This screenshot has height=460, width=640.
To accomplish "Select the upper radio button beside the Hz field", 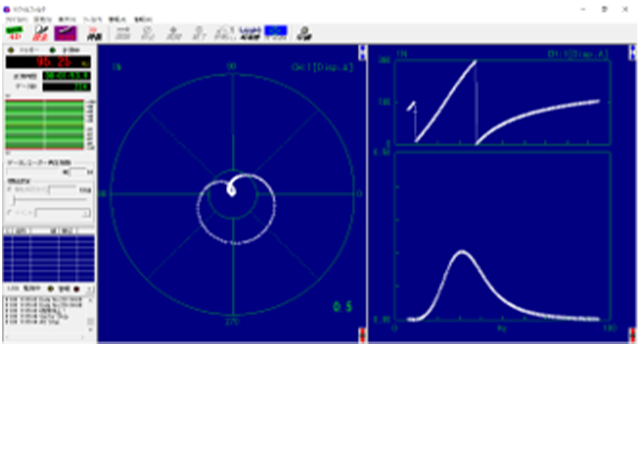I will [x=10, y=190].
